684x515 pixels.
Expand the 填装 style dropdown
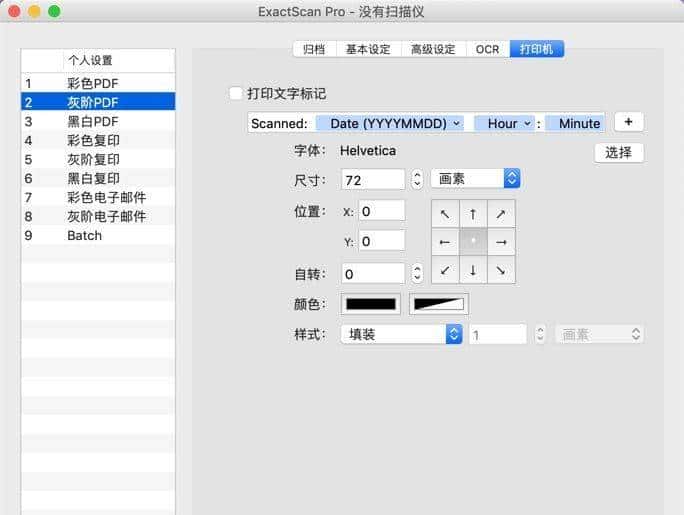coord(400,335)
